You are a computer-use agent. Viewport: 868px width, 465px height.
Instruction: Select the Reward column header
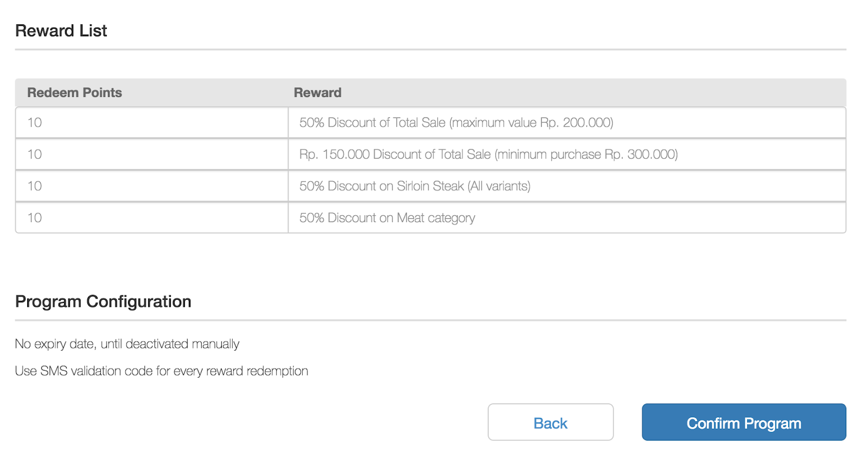coord(317,92)
